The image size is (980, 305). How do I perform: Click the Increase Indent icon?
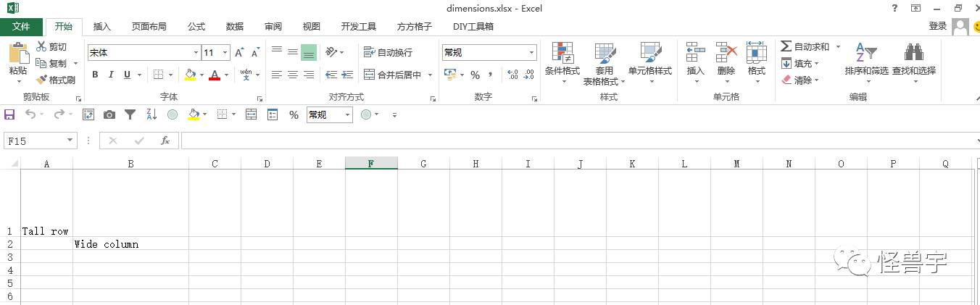click(x=347, y=75)
